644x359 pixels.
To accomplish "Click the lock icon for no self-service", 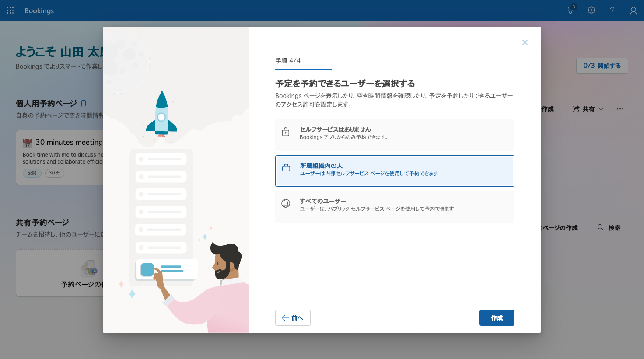I will [x=286, y=132].
